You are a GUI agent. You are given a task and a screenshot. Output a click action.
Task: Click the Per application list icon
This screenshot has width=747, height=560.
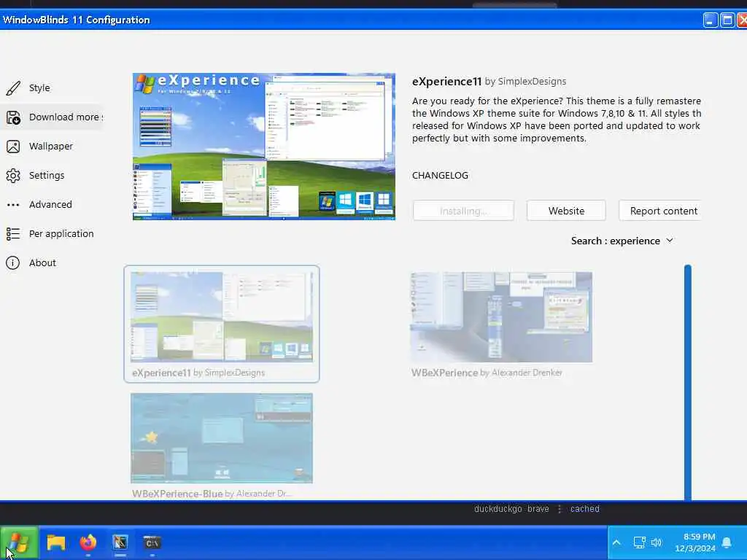[x=13, y=234]
